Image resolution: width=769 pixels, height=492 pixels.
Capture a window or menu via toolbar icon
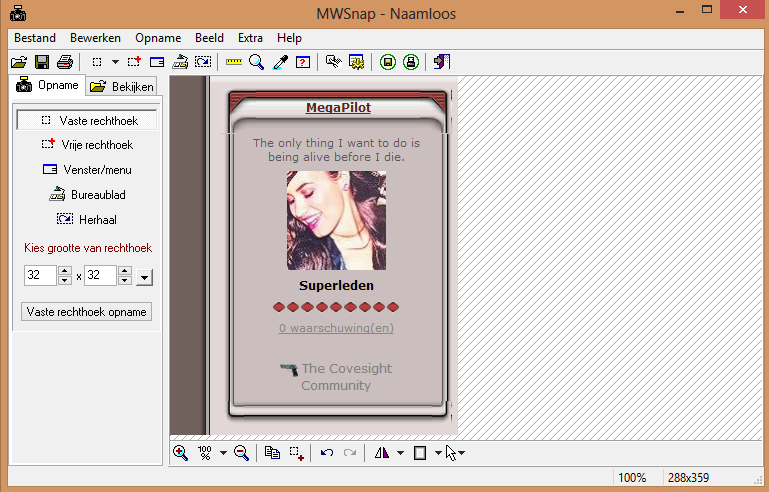(x=157, y=62)
